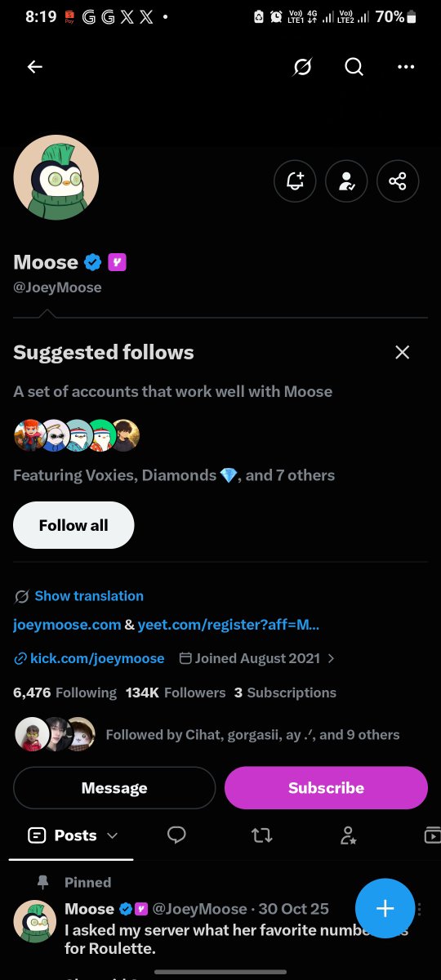Expand Joined August 2021 chevron
Image resolution: width=441 pixels, height=980 pixels.
tap(331, 658)
